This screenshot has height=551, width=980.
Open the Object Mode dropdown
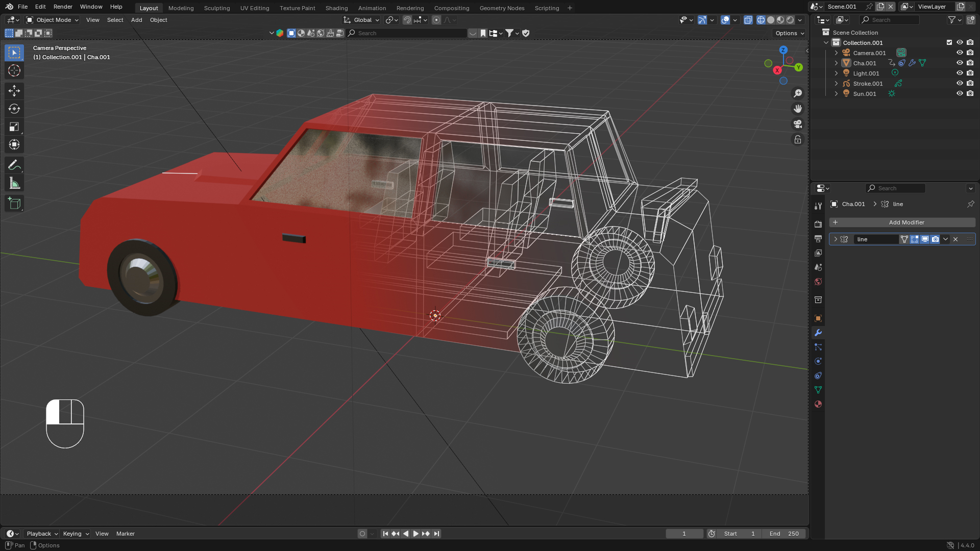point(53,20)
